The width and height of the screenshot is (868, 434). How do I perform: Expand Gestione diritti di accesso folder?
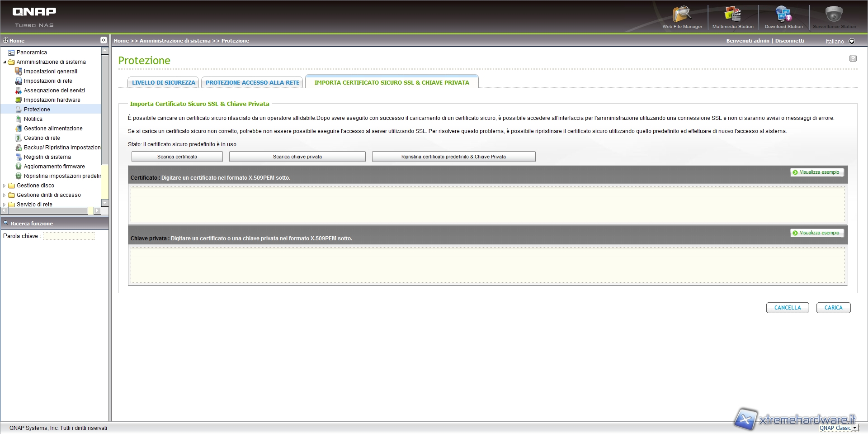(5, 195)
